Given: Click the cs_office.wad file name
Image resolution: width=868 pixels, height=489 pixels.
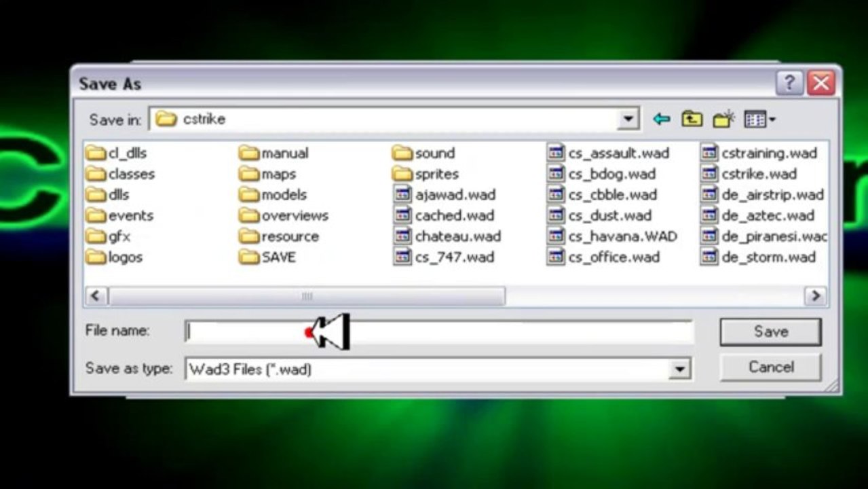Looking at the screenshot, I should click(x=614, y=257).
